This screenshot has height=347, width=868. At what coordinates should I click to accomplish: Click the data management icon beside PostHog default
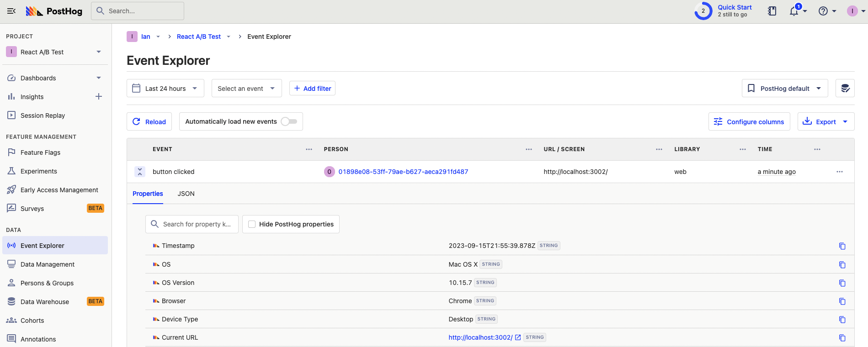click(845, 88)
